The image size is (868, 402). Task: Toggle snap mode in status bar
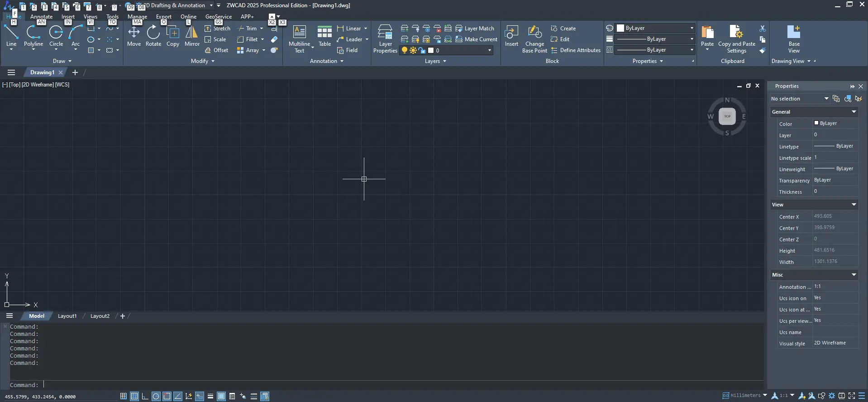pos(124,396)
